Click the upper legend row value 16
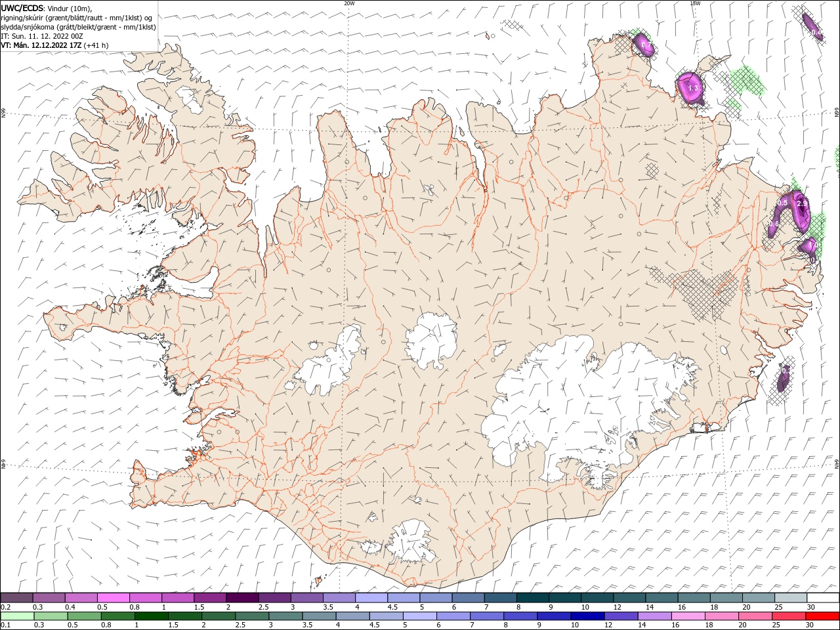 682,607
